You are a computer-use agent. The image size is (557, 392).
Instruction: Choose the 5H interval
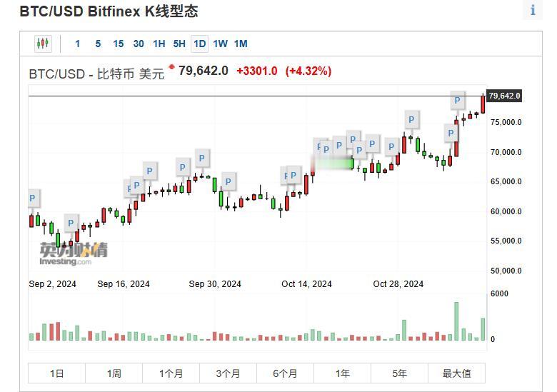coord(179,44)
